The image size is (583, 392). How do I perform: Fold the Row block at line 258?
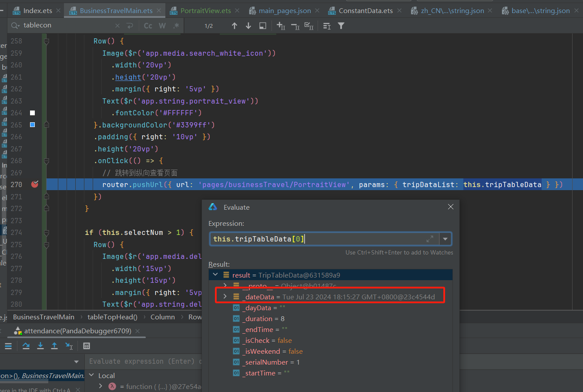[x=47, y=41]
